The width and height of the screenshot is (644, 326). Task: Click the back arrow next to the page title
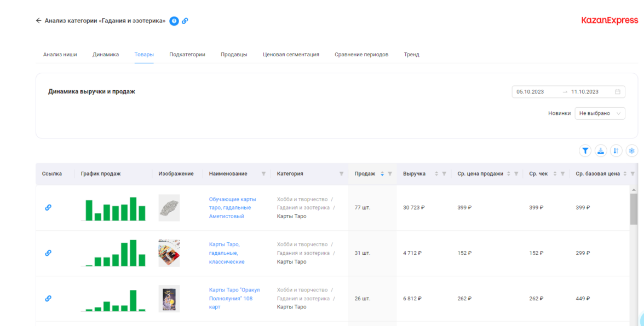pyautogui.click(x=38, y=21)
